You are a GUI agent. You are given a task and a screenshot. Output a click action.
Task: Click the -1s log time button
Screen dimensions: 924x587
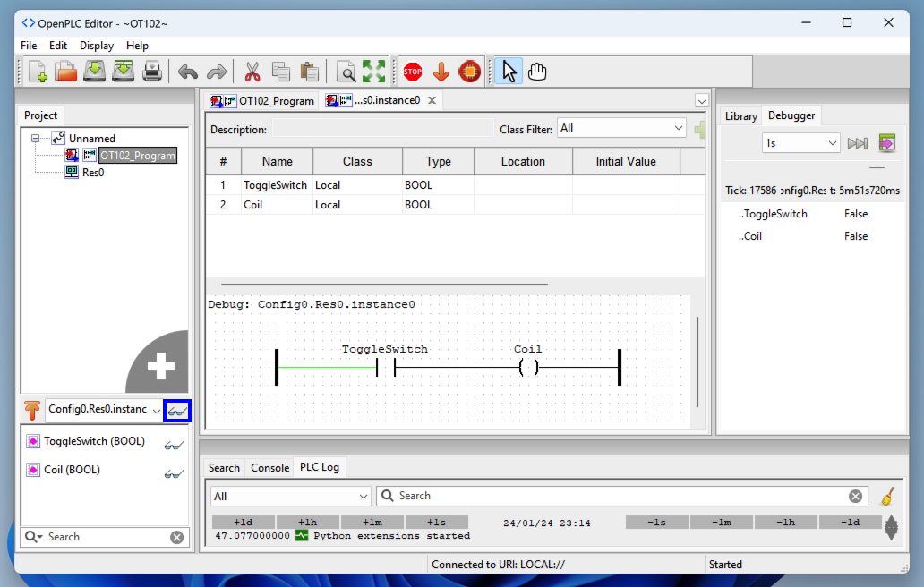pyautogui.click(x=656, y=523)
